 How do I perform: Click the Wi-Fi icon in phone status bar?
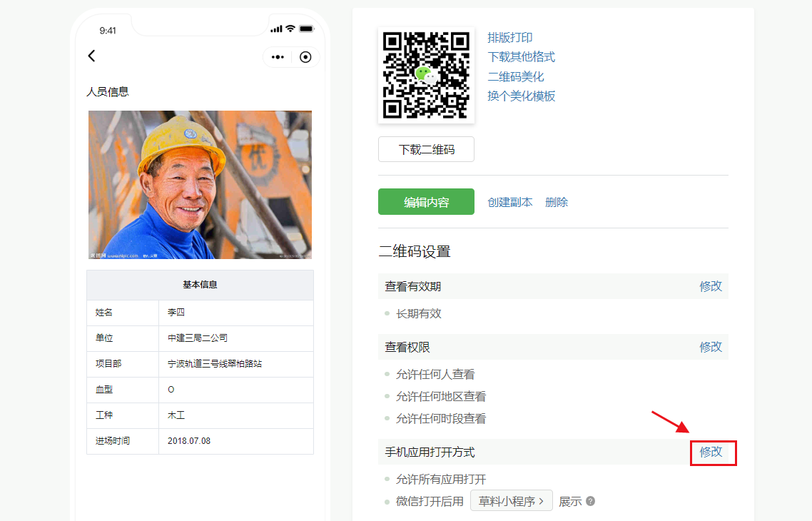[x=290, y=29]
